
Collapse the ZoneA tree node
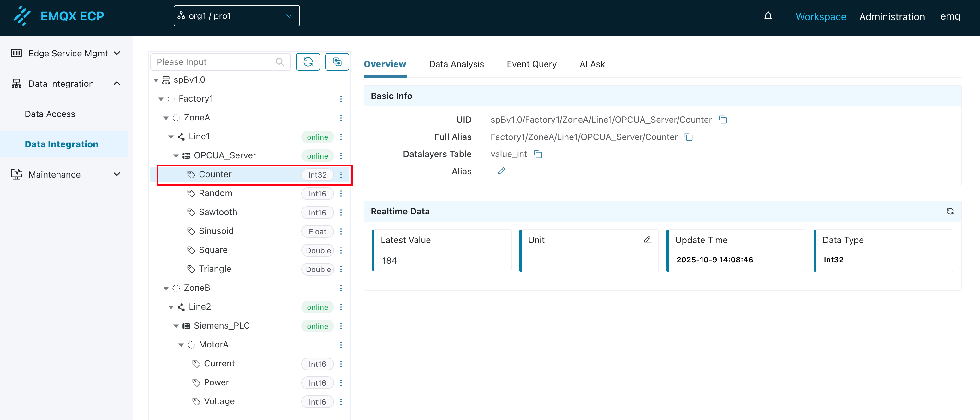point(166,118)
